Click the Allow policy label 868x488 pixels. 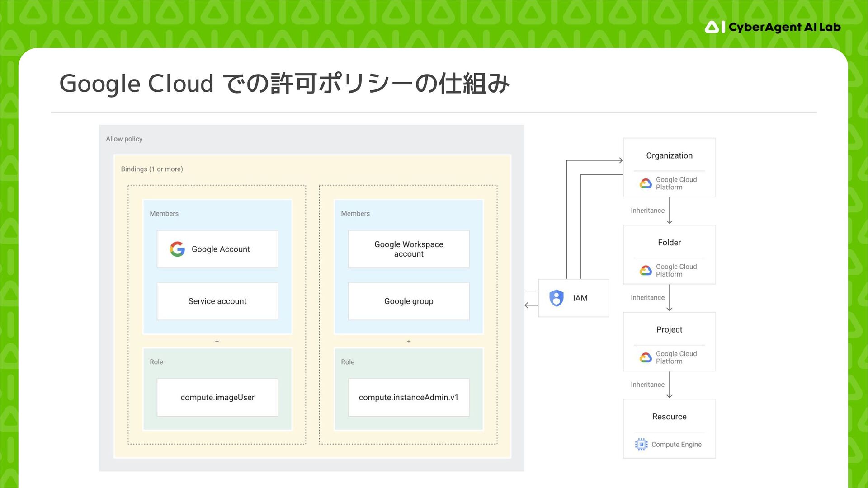[124, 139]
